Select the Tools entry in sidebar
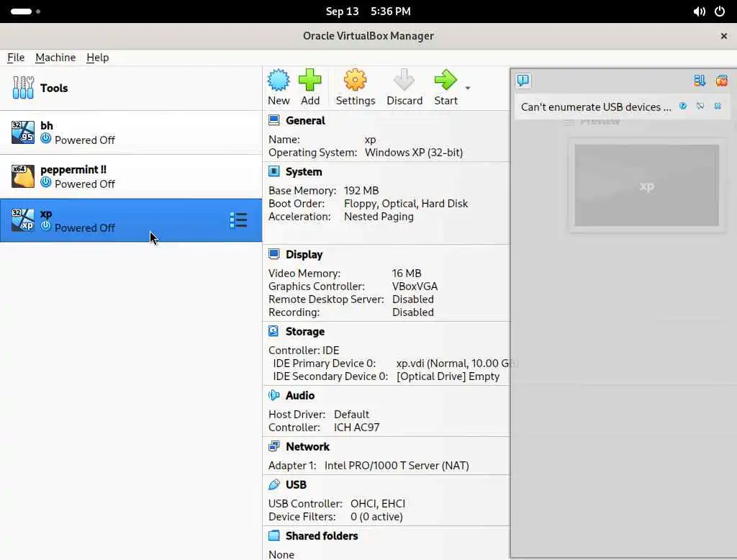 tap(131, 88)
